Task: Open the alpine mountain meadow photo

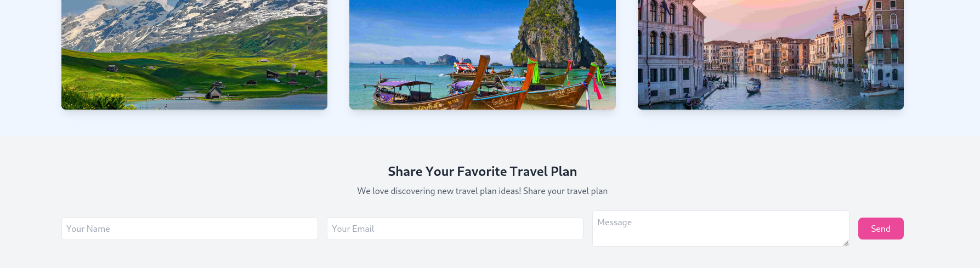Action: point(194,55)
